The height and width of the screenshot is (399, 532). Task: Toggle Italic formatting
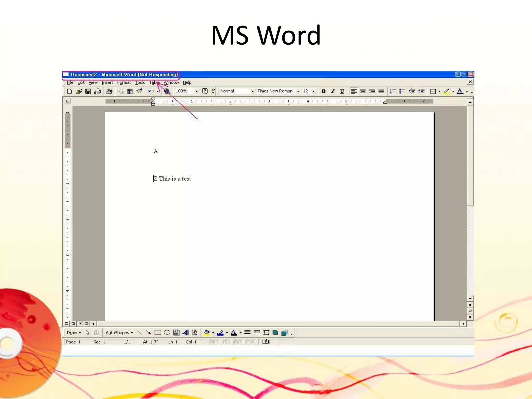[x=333, y=91]
